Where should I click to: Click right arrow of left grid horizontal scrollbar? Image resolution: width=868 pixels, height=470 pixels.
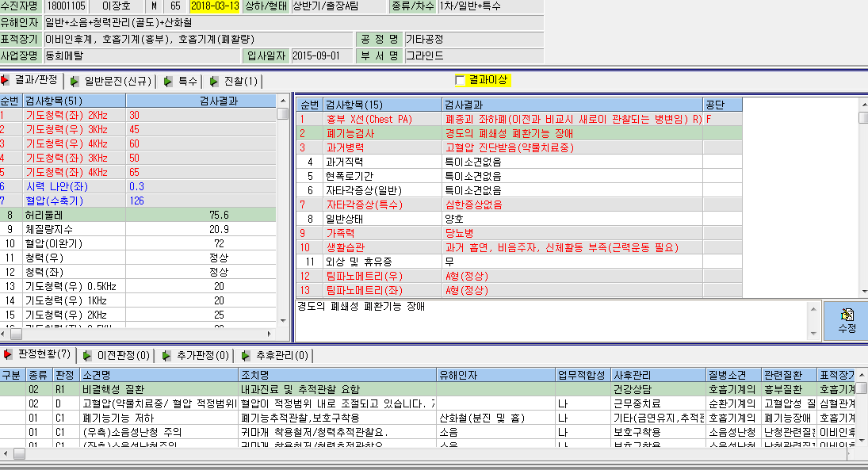270,334
